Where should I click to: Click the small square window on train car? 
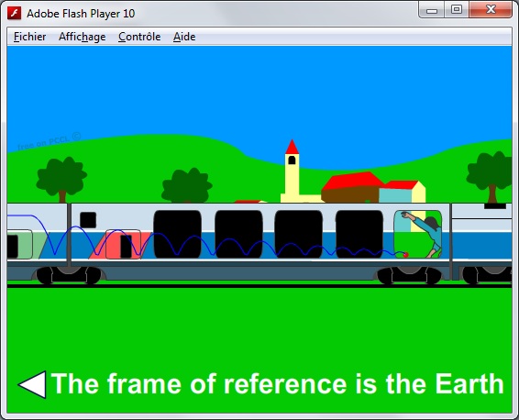tap(88, 220)
